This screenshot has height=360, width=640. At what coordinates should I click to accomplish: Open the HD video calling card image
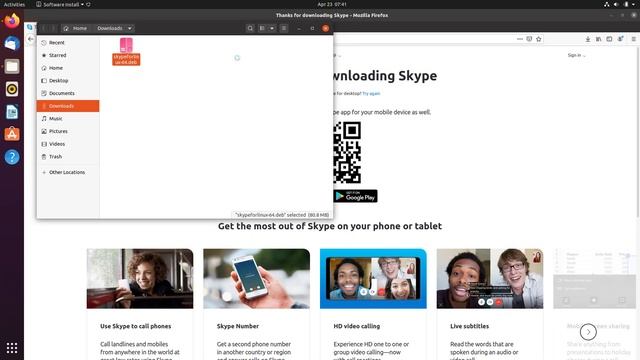[373, 279]
